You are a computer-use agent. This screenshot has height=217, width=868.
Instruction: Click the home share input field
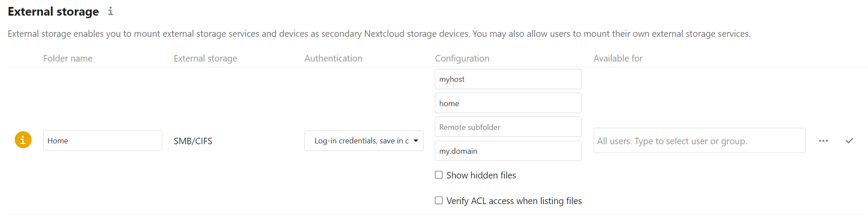[x=508, y=103]
